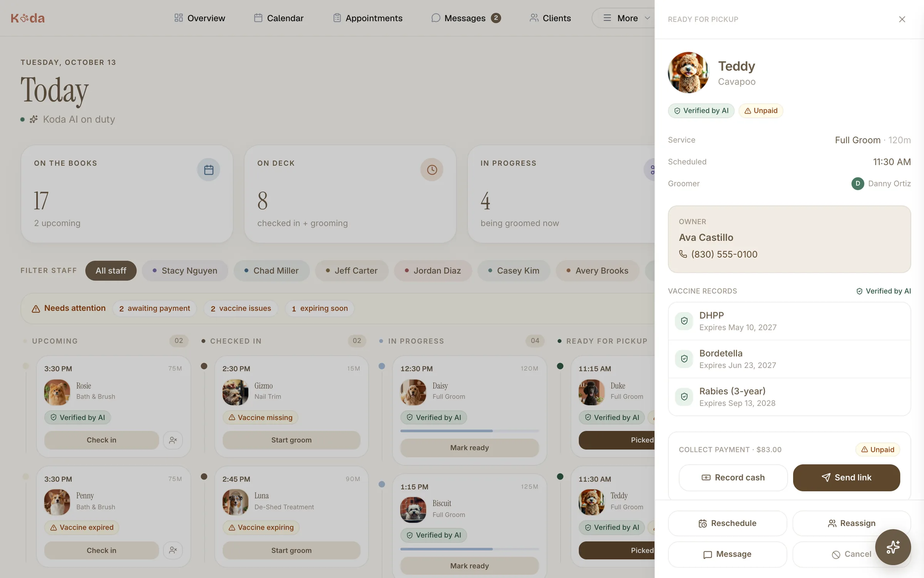Close the Ready for Pickup panel

[902, 19]
